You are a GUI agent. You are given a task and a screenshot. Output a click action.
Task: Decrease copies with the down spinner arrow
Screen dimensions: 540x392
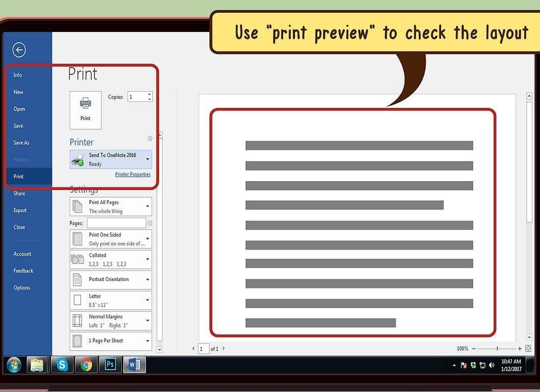click(149, 99)
